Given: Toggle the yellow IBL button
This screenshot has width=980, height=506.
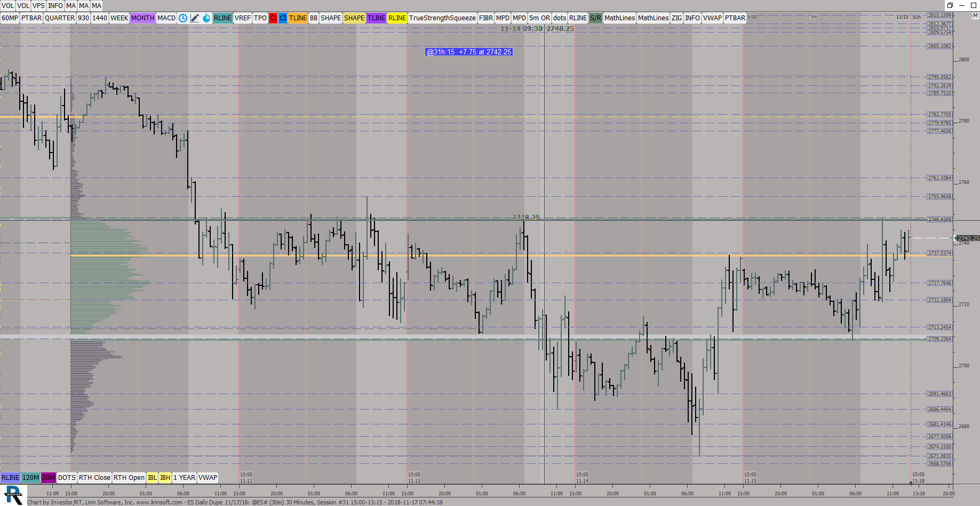Looking at the screenshot, I should [152, 478].
